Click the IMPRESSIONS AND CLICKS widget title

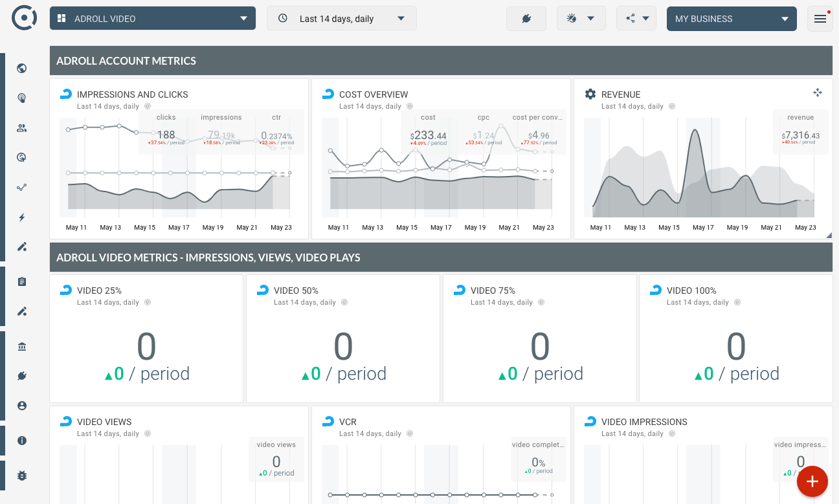point(133,94)
